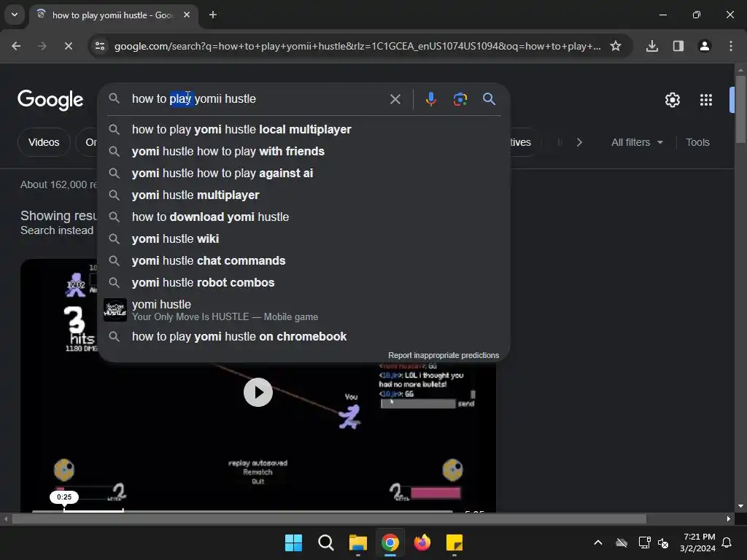Click the Chrome address bar URL
Image resolution: width=747 pixels, height=560 pixels.
(357, 46)
